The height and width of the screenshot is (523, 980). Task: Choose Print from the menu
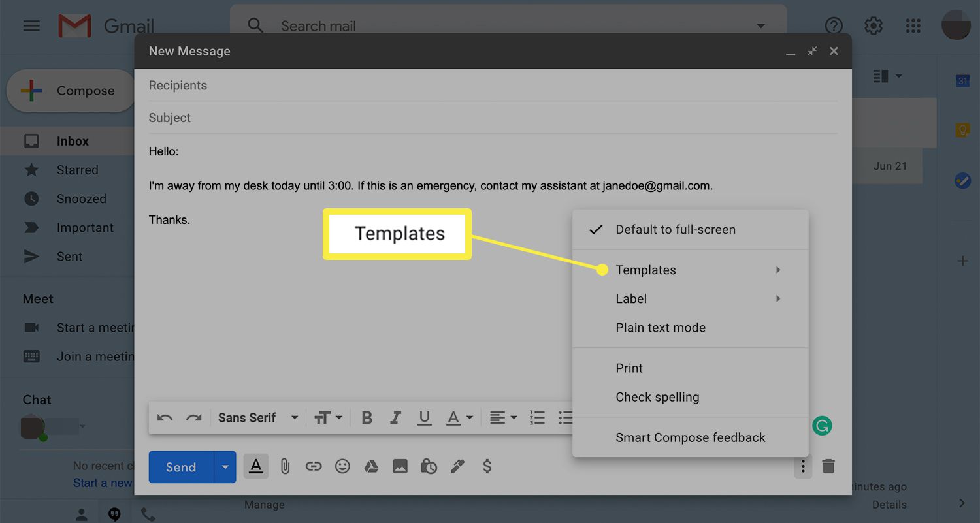(x=691, y=368)
